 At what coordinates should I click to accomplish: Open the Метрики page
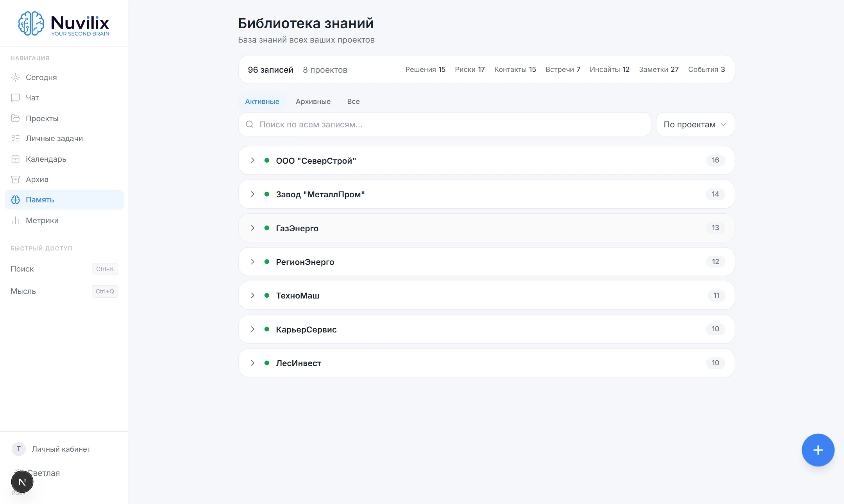tap(64, 220)
